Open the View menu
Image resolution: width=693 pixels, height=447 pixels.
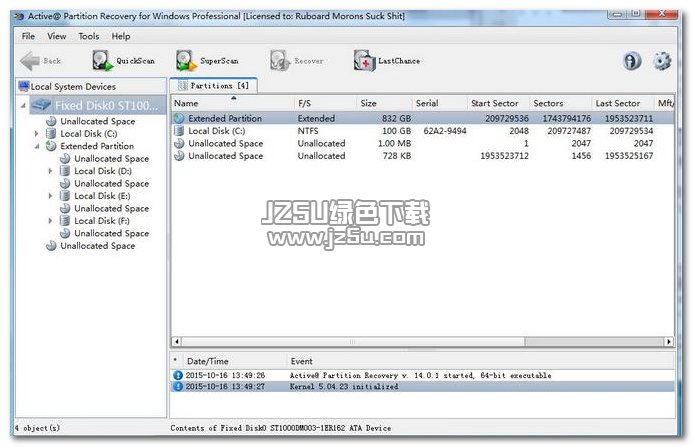click(57, 36)
